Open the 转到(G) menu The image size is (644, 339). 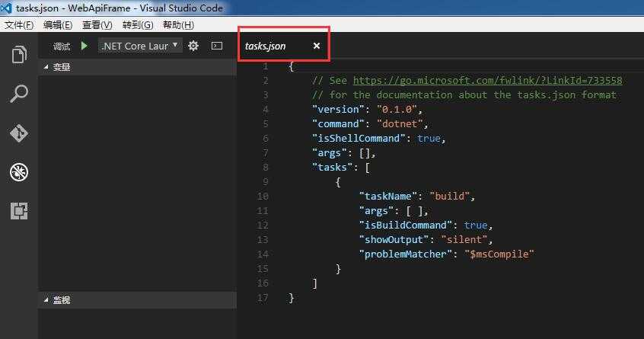click(138, 25)
